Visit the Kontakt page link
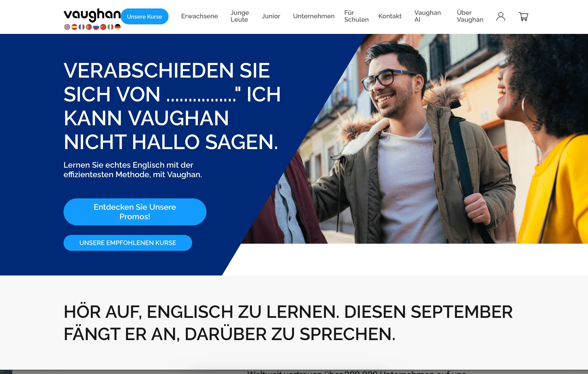588x374 pixels. pyautogui.click(x=390, y=16)
